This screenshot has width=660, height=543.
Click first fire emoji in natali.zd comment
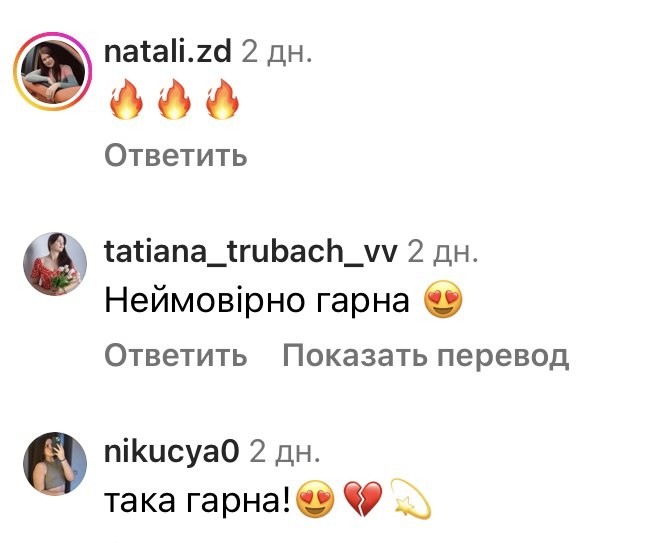pos(126,100)
